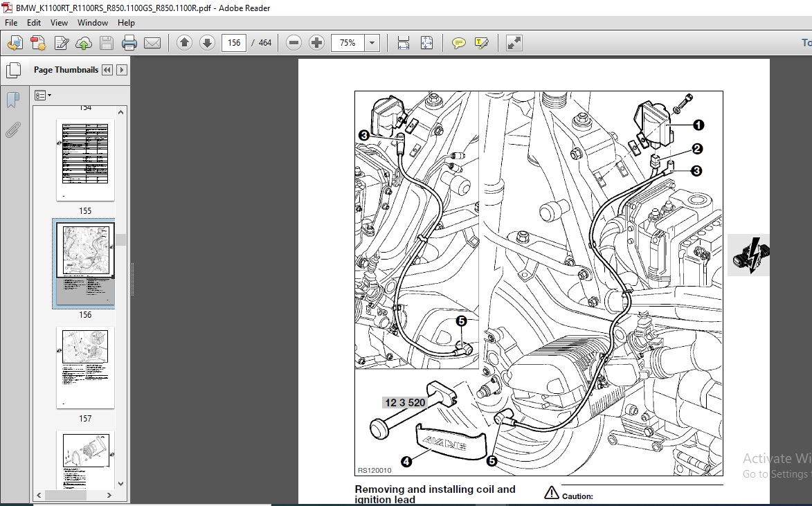Screen dimensions: 812x506
Task: Click the Save floppy disk icon
Action: [x=107, y=43]
